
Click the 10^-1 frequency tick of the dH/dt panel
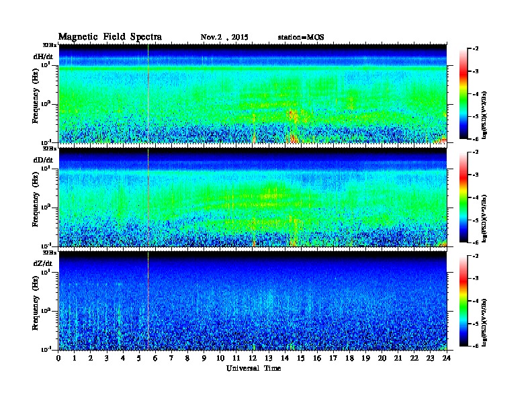[46, 142]
